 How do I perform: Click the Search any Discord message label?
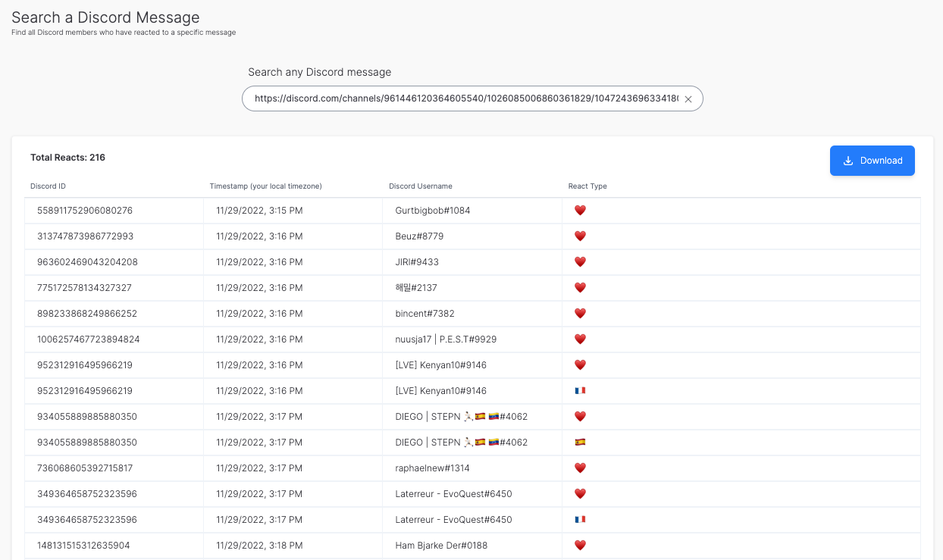(x=320, y=73)
